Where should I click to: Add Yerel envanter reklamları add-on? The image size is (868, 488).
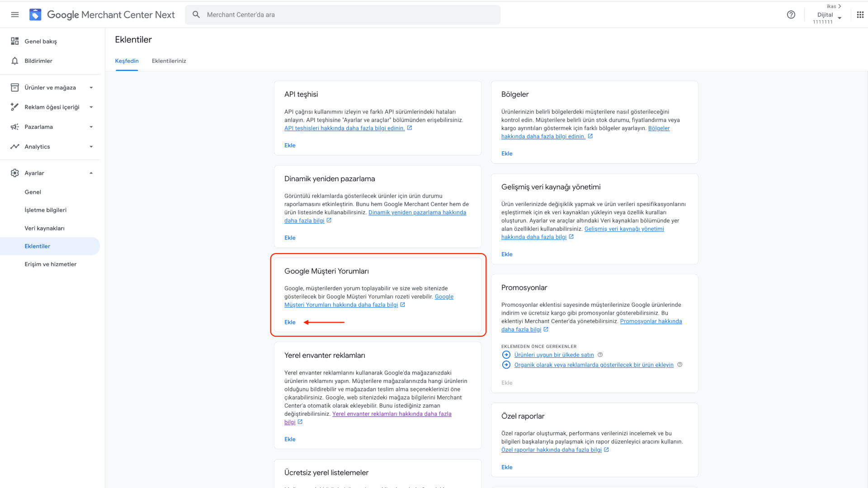(290, 439)
